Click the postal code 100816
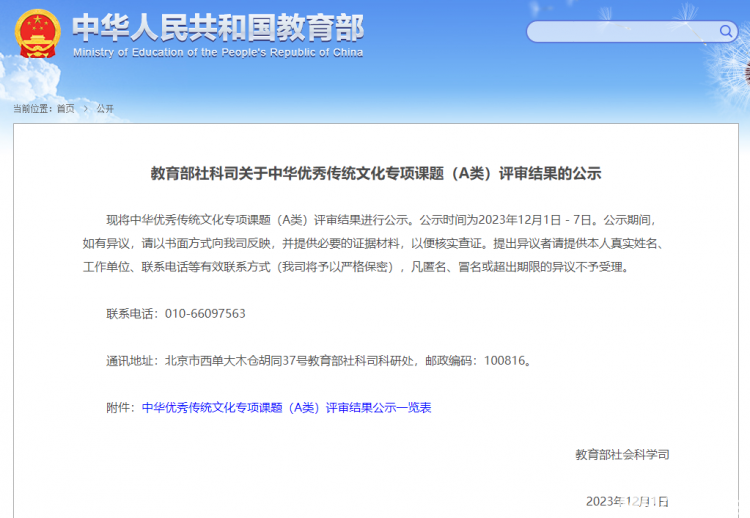 [x=505, y=361]
